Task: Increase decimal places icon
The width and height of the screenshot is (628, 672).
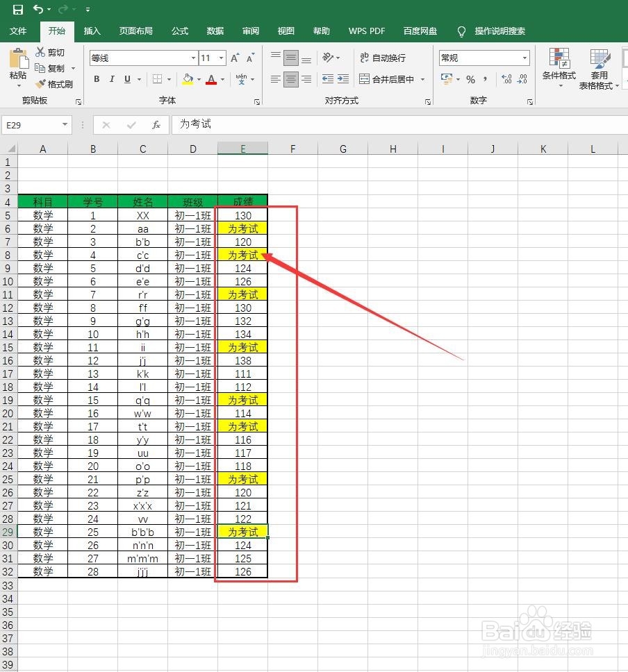Action: pos(506,79)
